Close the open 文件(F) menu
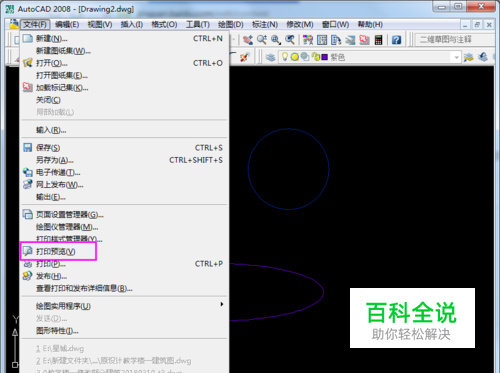 tap(35, 24)
